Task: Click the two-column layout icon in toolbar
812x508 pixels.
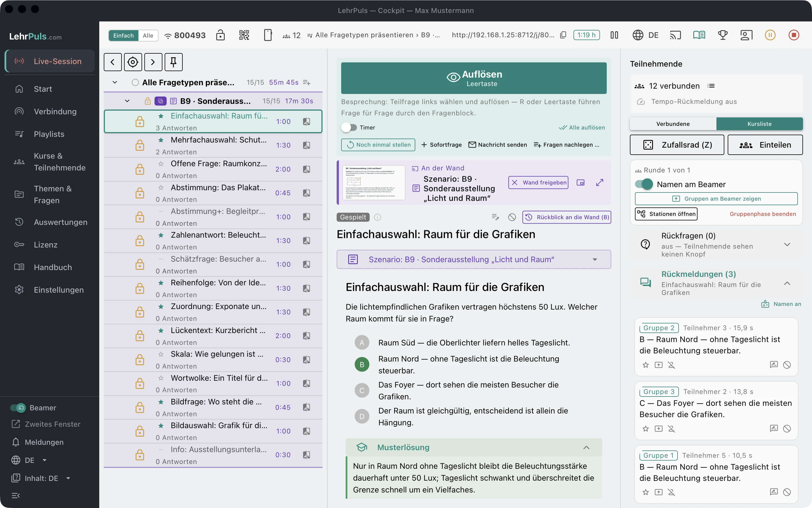Action: pyautogui.click(x=614, y=35)
